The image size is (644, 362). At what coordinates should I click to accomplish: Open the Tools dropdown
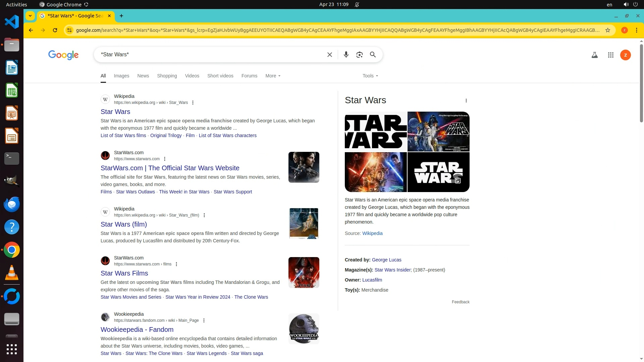coord(370,76)
